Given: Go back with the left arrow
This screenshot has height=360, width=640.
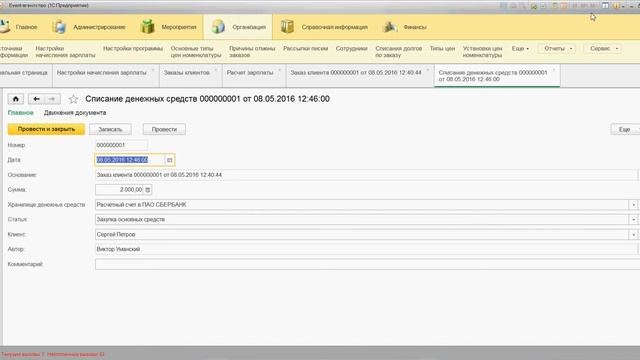Looking at the screenshot, I should click(x=36, y=99).
